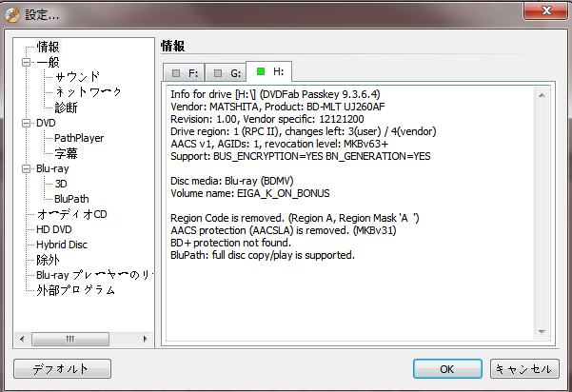This screenshot has width=572, height=392.
Task: Open the 一般 settings category
Action: pos(48,62)
